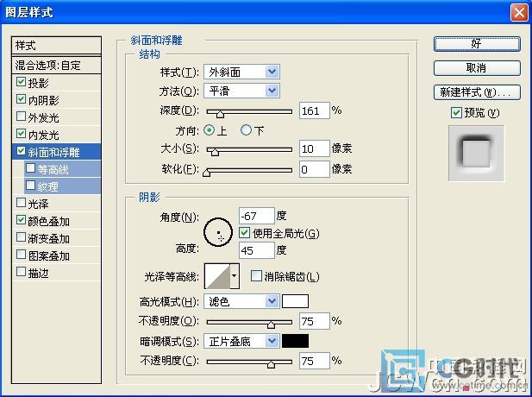Click the 大小 size field showing 10
The image size is (532, 397).
click(315, 148)
